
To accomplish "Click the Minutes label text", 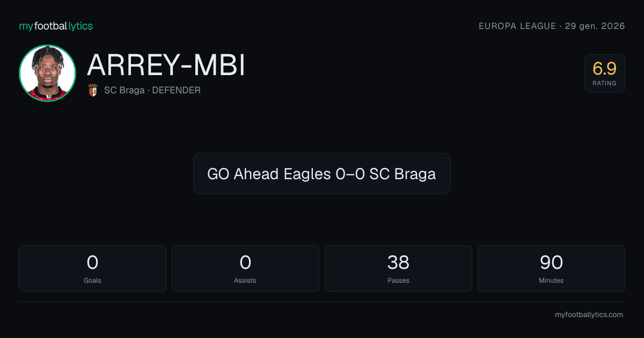I will [551, 280].
